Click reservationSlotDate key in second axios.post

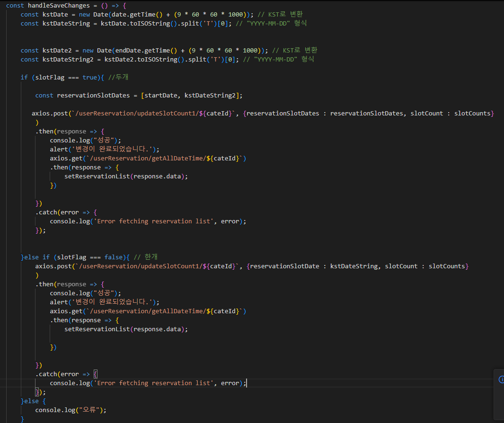tap(285, 266)
